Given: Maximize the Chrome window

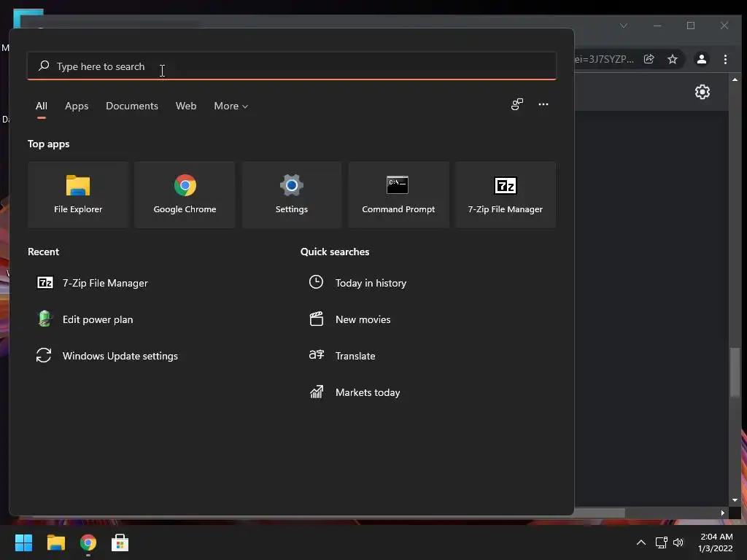Looking at the screenshot, I should 691,26.
